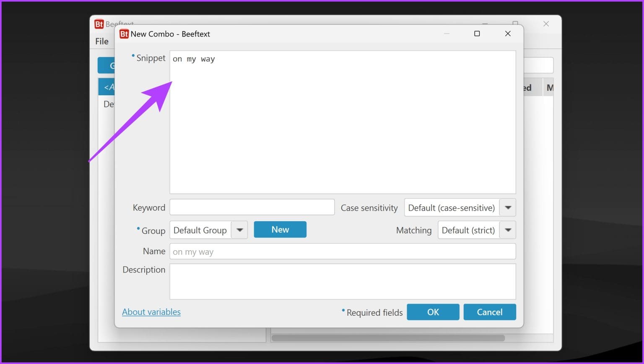Open the About variables link
This screenshot has height=364, width=644.
(x=151, y=312)
